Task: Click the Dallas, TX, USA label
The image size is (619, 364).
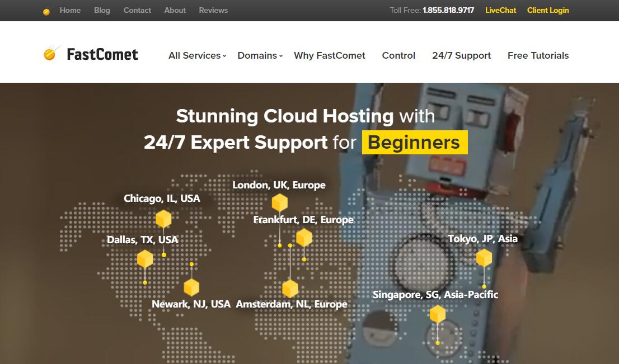Action: click(143, 240)
